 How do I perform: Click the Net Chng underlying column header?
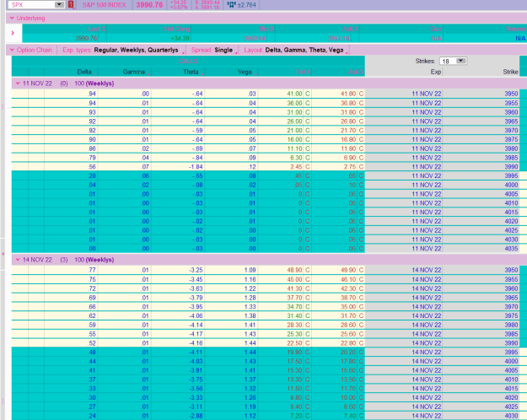pos(177,29)
